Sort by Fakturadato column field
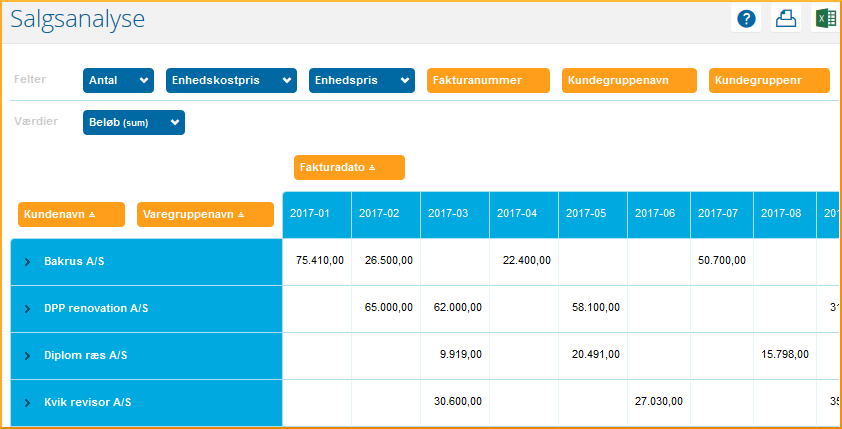842x429 pixels. (x=349, y=167)
